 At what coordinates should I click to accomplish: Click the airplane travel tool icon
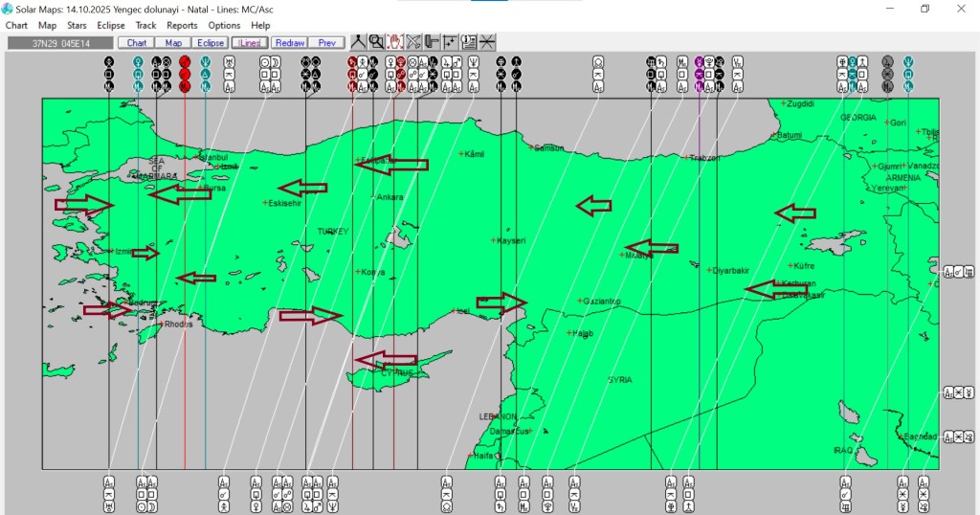click(413, 42)
